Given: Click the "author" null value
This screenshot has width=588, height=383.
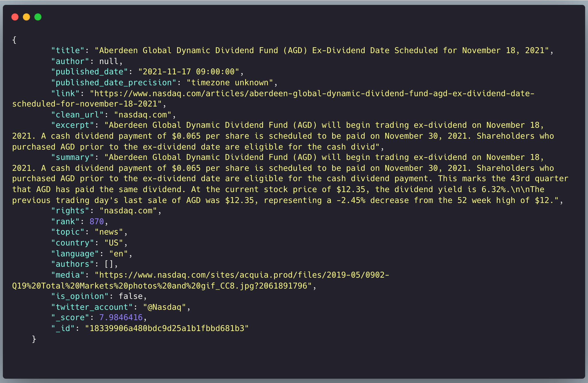Looking at the screenshot, I should [x=109, y=61].
